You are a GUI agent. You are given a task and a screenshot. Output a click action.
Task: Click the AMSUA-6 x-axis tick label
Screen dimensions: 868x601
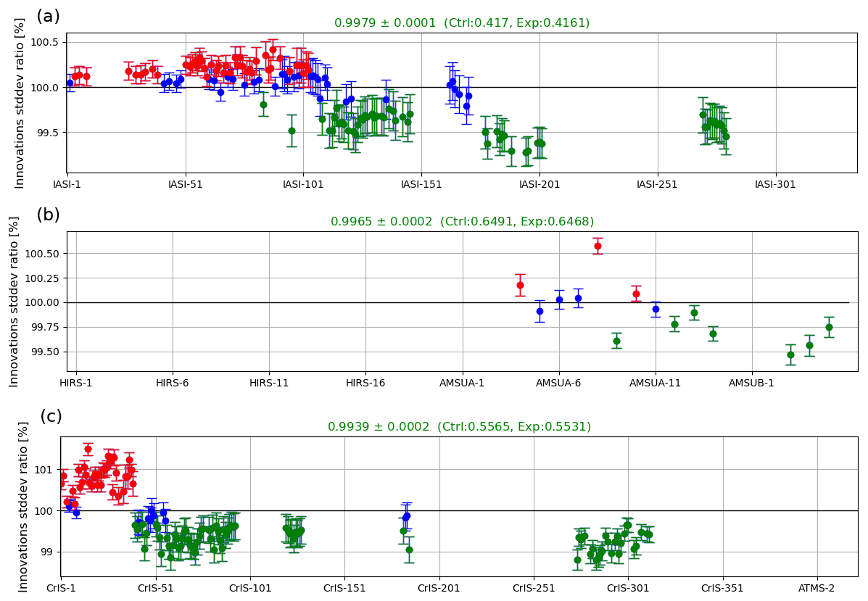[x=558, y=383]
